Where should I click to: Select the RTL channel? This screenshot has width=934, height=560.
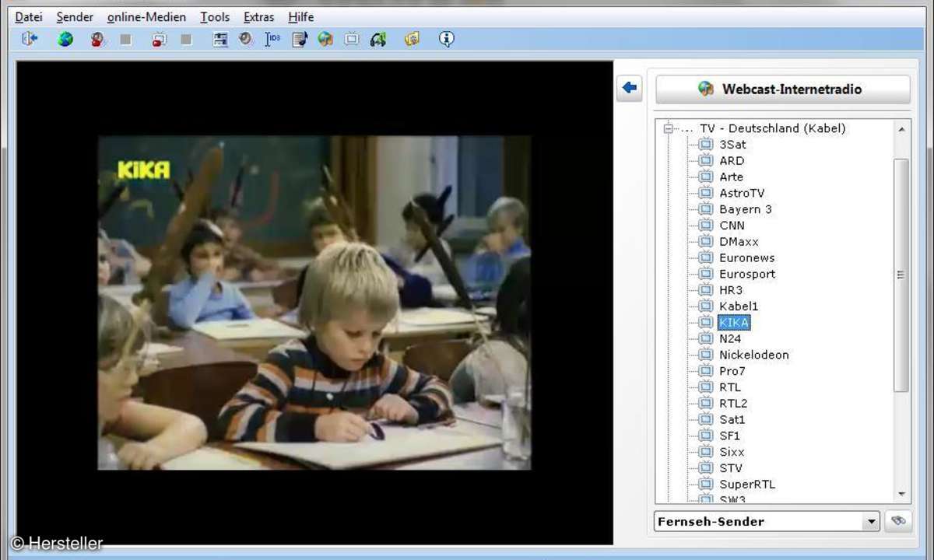click(x=730, y=387)
